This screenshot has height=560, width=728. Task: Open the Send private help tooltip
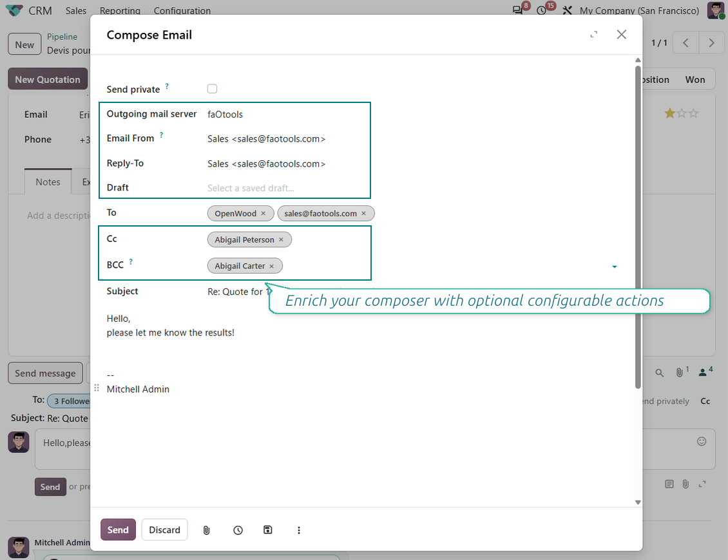pyautogui.click(x=167, y=86)
